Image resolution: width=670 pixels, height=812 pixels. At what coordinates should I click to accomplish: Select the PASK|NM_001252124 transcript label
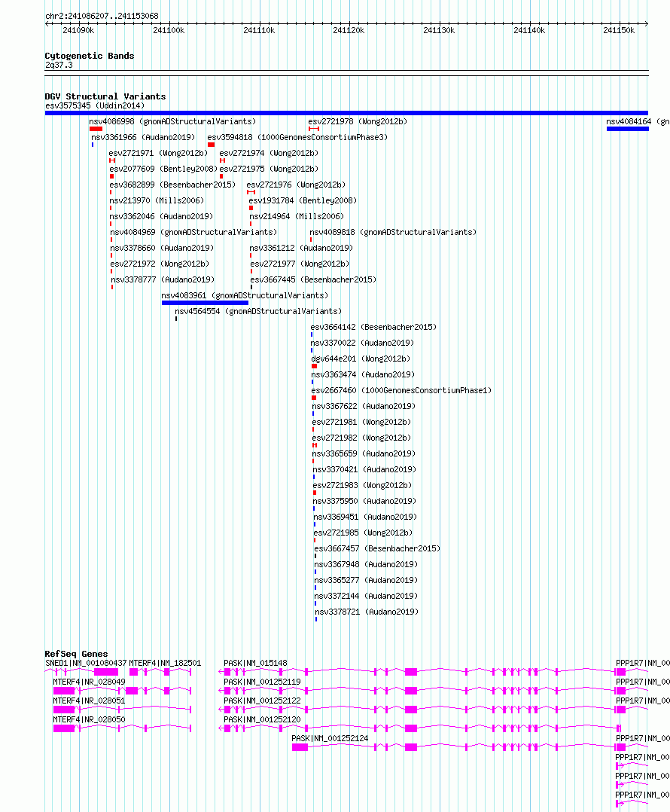[x=330, y=738]
